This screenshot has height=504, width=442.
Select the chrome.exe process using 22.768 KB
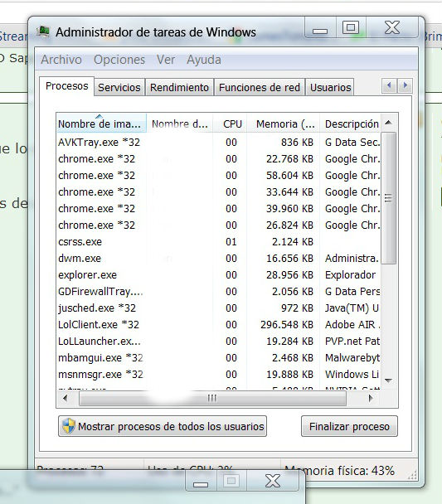click(218, 159)
